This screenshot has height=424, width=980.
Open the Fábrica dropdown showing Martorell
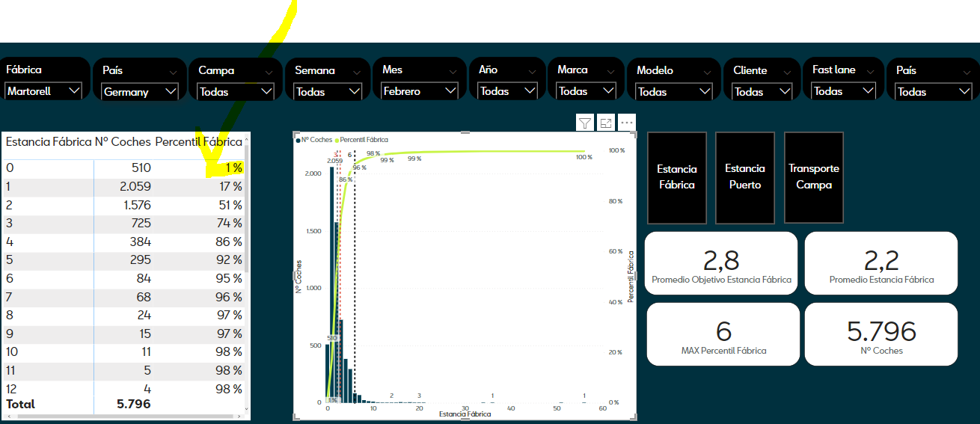coord(43,91)
